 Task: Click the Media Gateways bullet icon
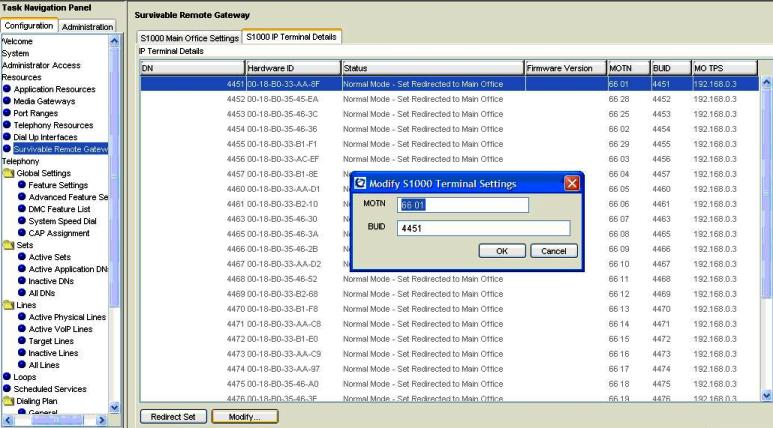coord(7,101)
